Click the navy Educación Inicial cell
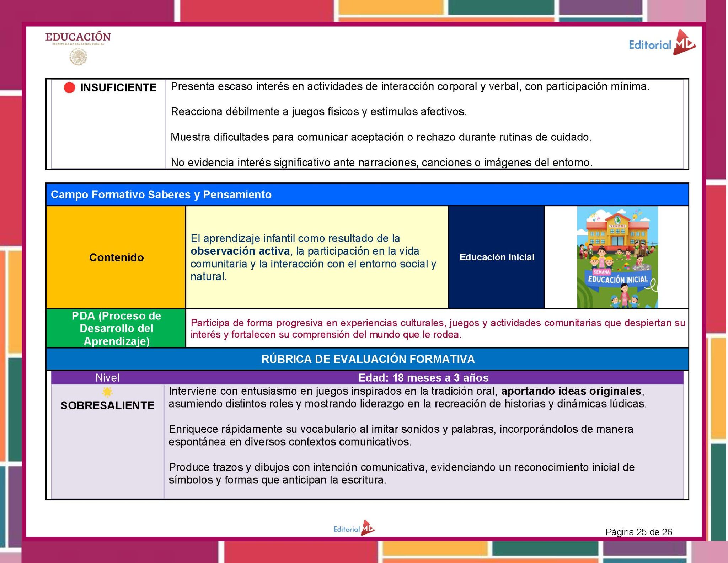 tap(497, 257)
